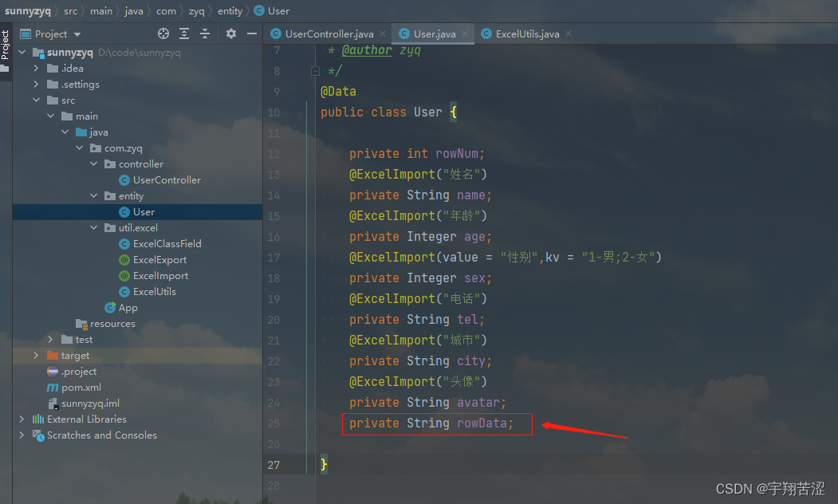Viewport: 838px width, 504px height.
Task: Collapse the com.zyq package
Action: coord(80,148)
